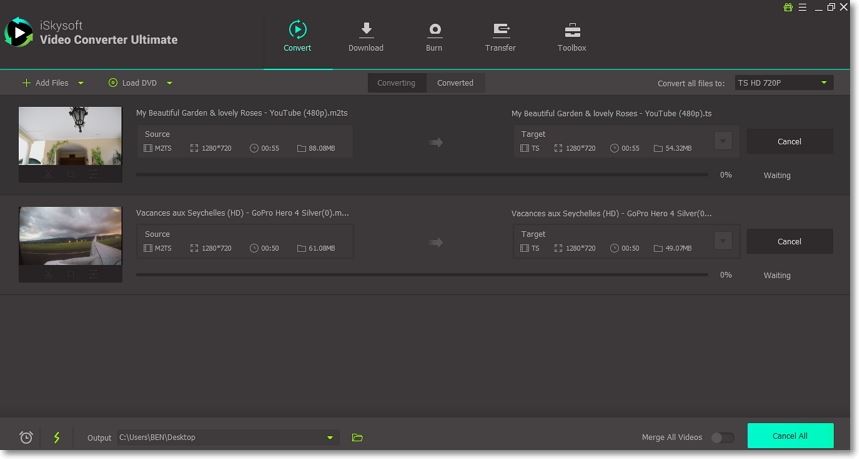Open target format dropdown for Garden video
Screen dimensions: 859x459
[723, 141]
